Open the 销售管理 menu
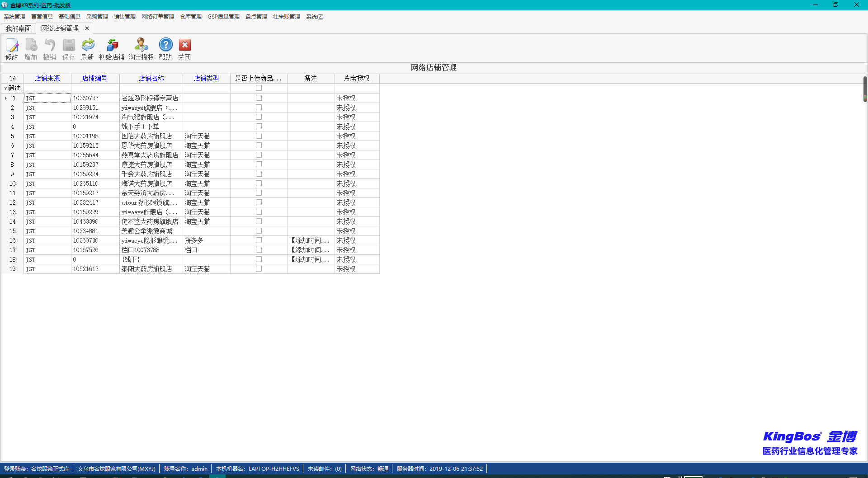The width and height of the screenshot is (868, 478). click(124, 17)
